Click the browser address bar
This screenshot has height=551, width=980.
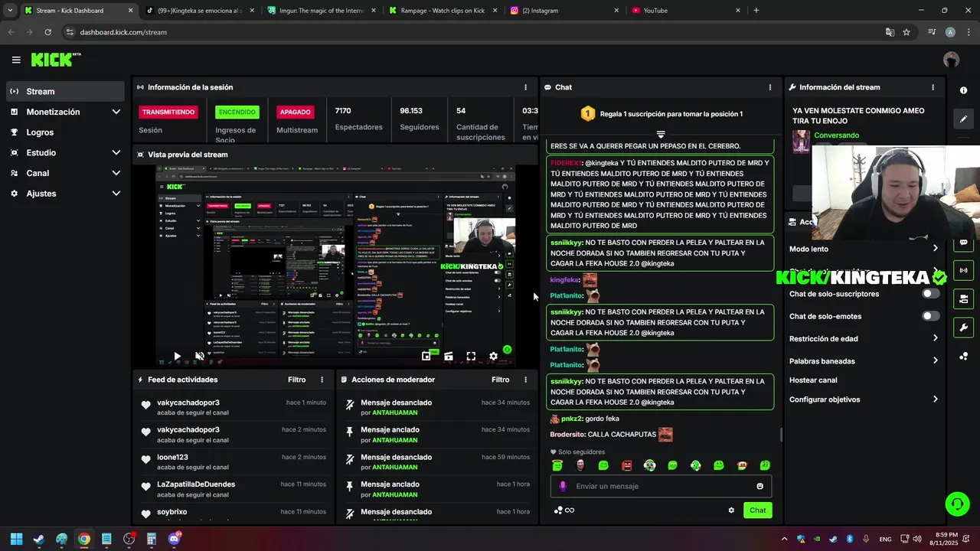pyautogui.click(x=471, y=32)
